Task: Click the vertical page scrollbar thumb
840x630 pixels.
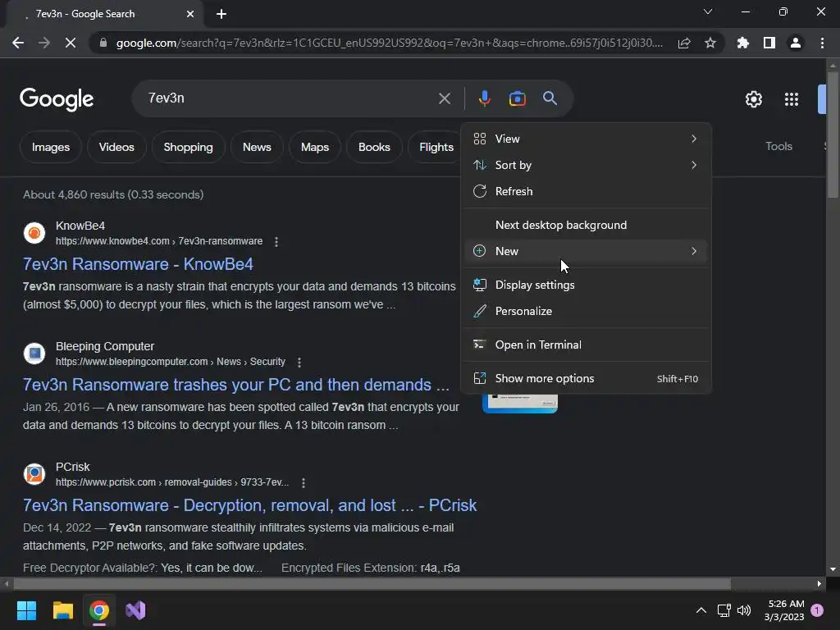Action: [x=833, y=134]
